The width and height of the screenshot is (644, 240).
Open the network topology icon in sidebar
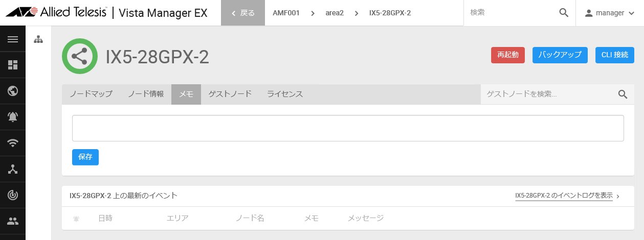tap(13, 169)
